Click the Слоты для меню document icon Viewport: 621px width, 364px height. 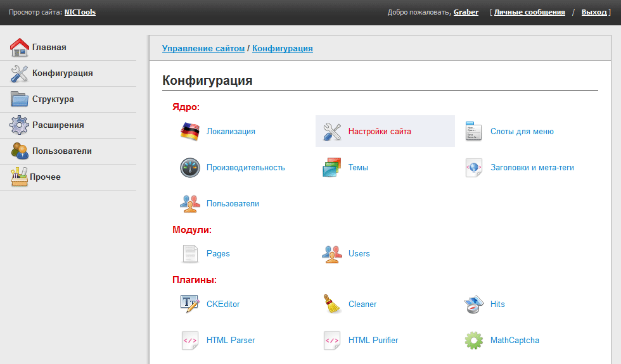point(474,132)
